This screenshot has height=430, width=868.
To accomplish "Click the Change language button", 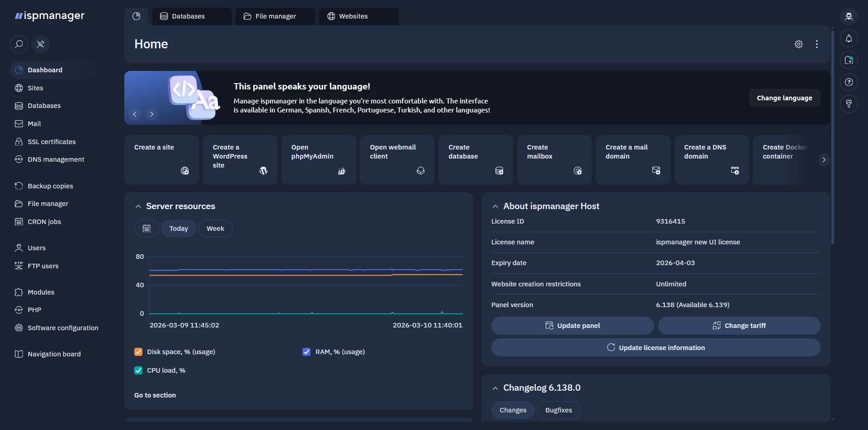I will point(784,98).
